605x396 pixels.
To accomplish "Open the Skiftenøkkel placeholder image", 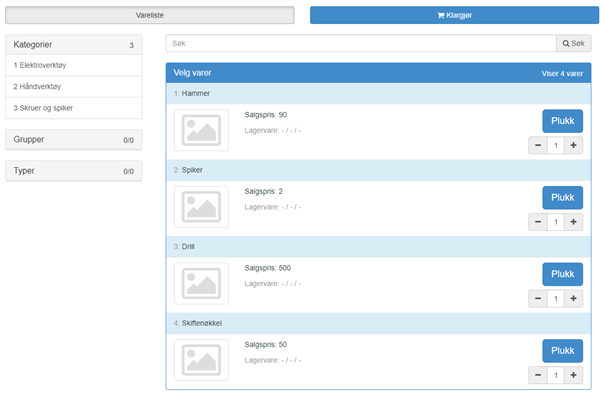I will (x=201, y=360).
